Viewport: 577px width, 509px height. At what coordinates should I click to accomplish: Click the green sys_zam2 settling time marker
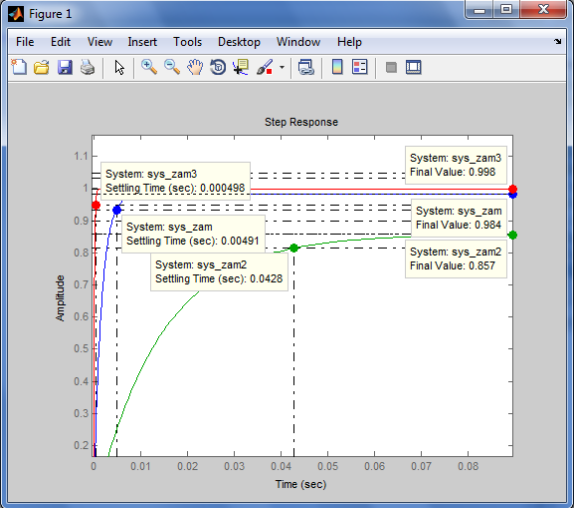pyautogui.click(x=294, y=248)
